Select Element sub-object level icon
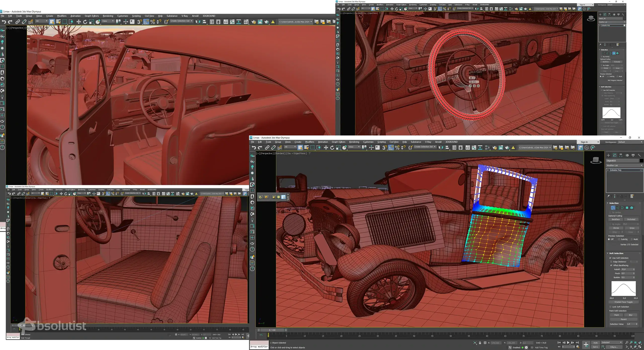 click(x=632, y=208)
